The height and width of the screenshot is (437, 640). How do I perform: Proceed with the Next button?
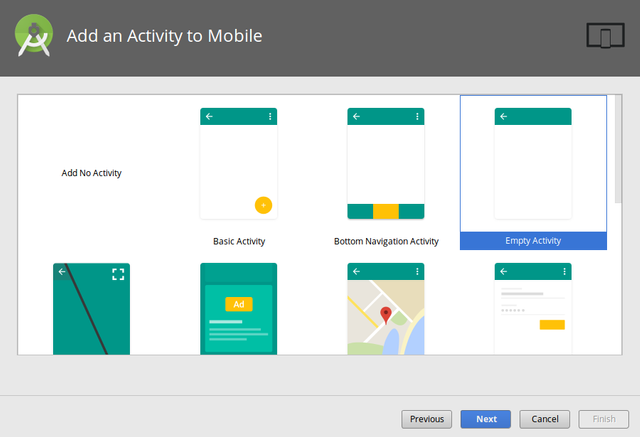click(x=486, y=419)
